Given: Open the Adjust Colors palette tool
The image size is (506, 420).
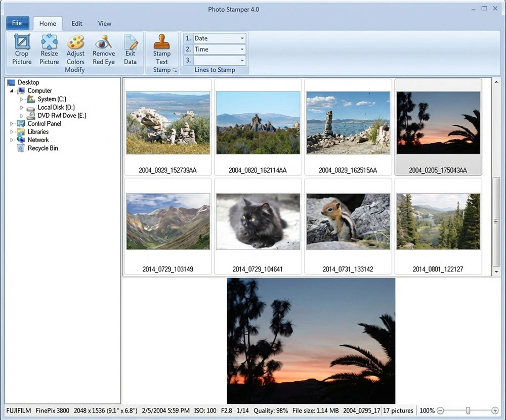Looking at the screenshot, I should [75, 50].
